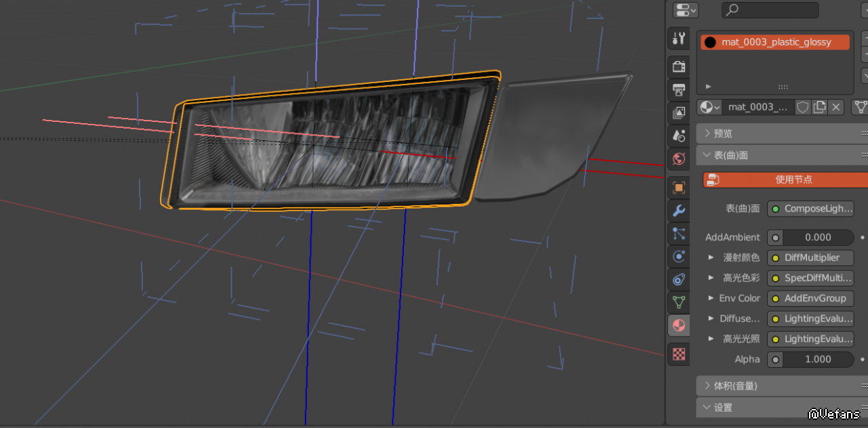Viewport: 868px width, 428px height.
Task: Open Object Data mesh properties tab
Action: point(678,302)
